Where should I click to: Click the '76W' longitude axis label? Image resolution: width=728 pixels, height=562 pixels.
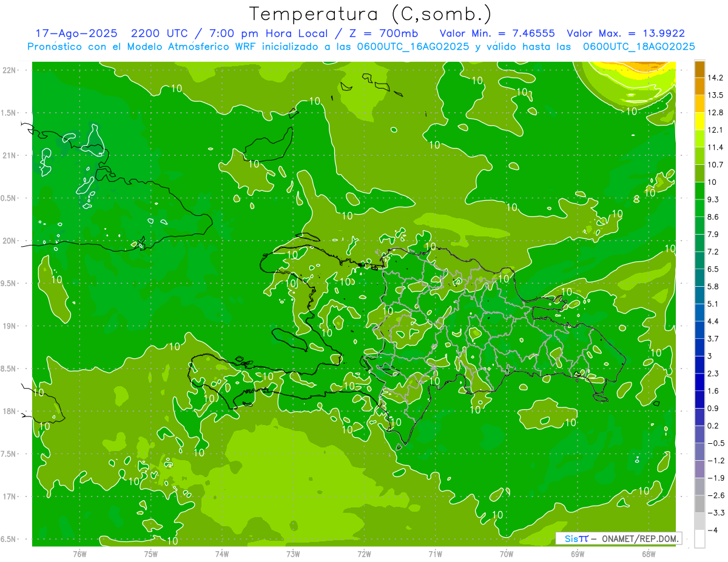79,554
